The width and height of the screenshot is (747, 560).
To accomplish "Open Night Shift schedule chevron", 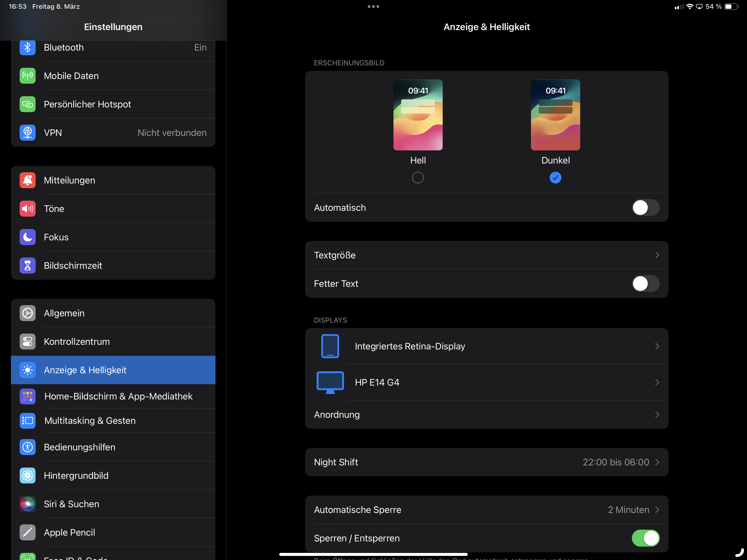I will (x=657, y=462).
